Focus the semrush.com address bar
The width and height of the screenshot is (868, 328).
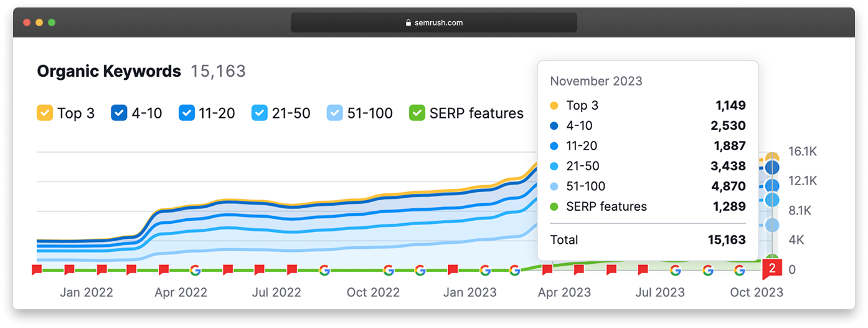[x=433, y=23]
